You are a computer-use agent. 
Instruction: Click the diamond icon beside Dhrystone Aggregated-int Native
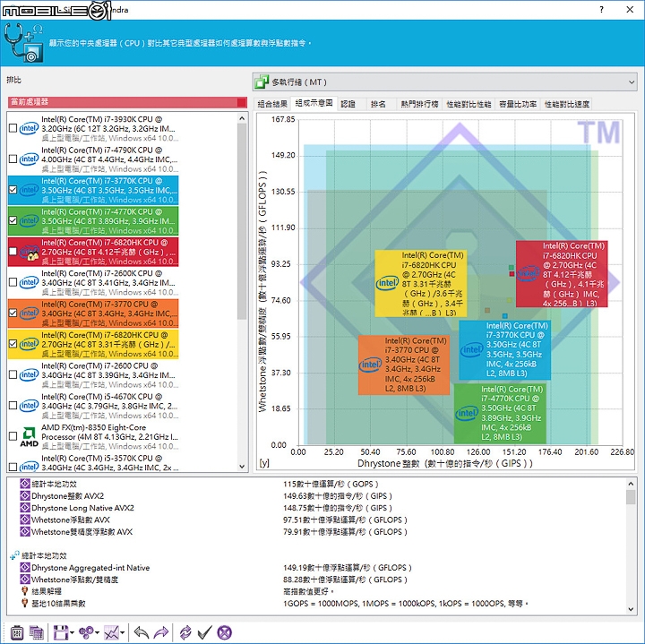pyautogui.click(x=25, y=568)
